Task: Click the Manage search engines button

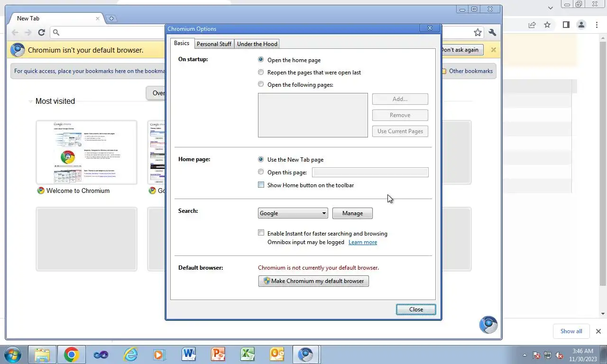Action: click(352, 213)
